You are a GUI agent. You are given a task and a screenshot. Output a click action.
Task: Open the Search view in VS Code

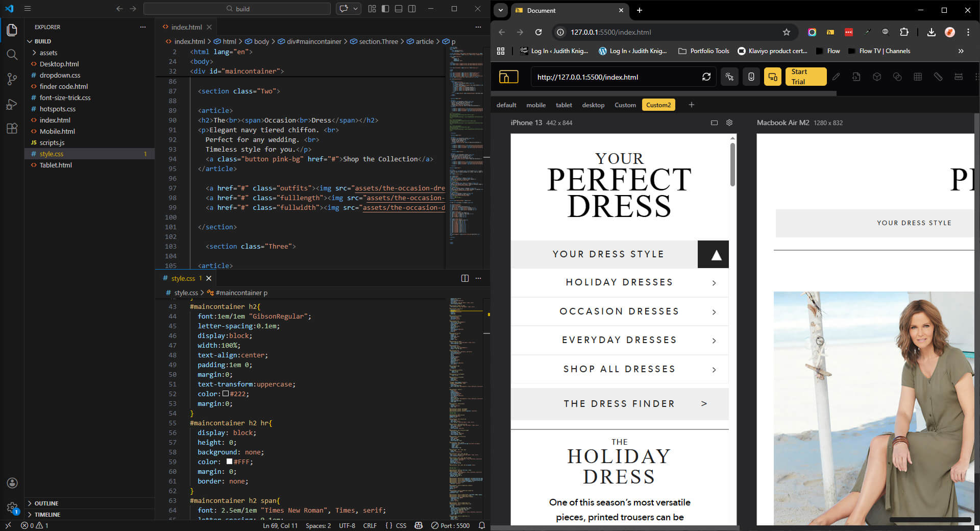[12, 55]
